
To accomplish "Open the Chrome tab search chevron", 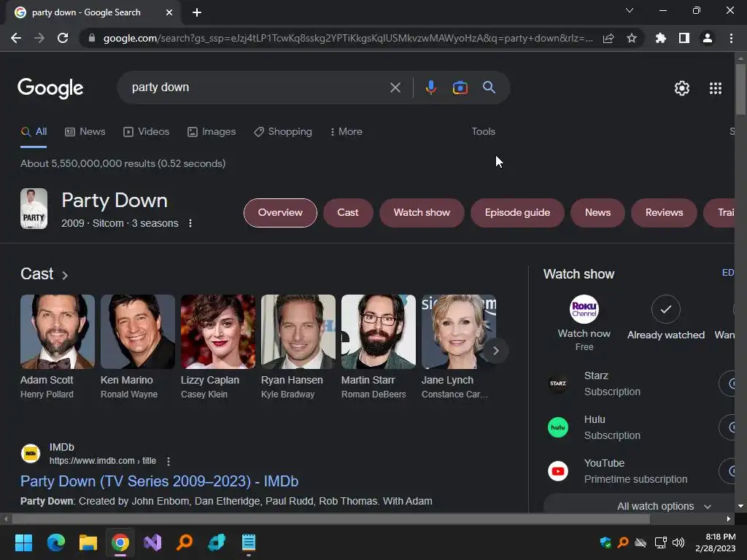I will coord(630,10).
